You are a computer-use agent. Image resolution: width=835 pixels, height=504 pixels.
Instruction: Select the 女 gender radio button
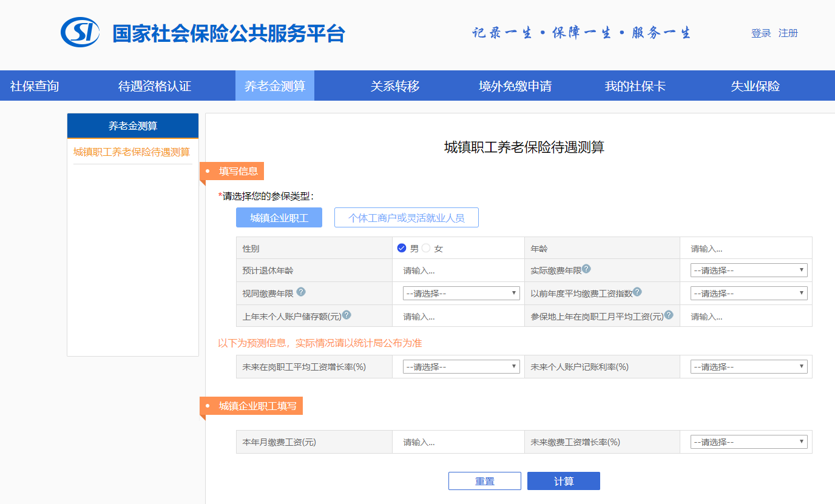(425, 247)
